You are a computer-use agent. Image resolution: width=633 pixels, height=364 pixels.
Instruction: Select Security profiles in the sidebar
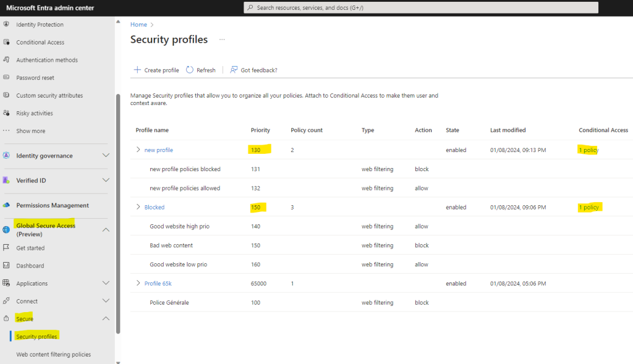click(x=36, y=337)
